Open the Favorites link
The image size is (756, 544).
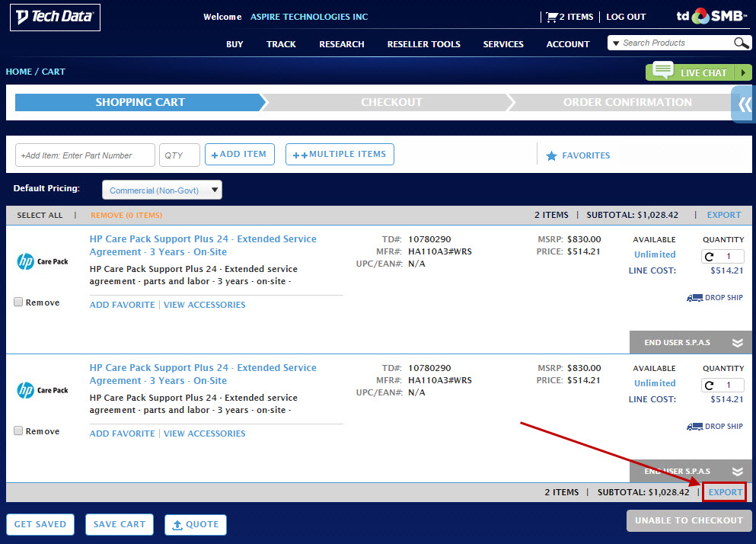(585, 156)
